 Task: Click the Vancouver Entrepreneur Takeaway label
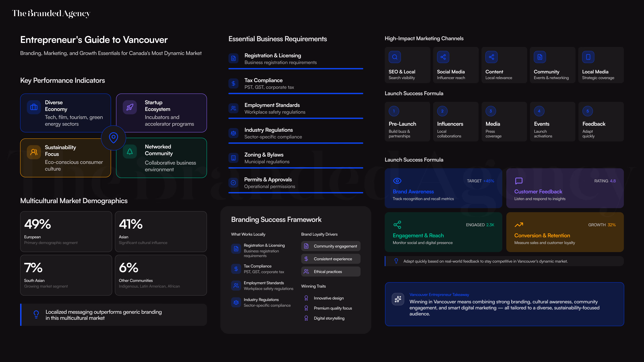coord(439,295)
